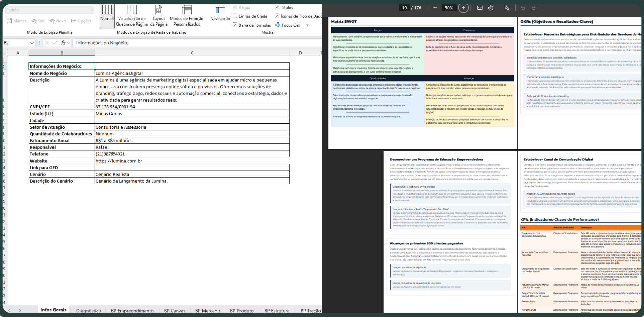Confirm the formula bar entry
Screen dimensions: 644x317
click(55, 43)
